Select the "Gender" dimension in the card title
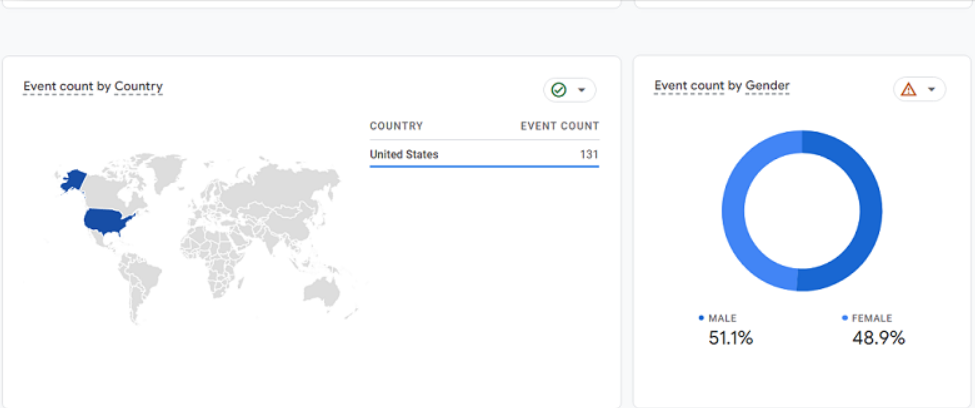 pos(768,86)
